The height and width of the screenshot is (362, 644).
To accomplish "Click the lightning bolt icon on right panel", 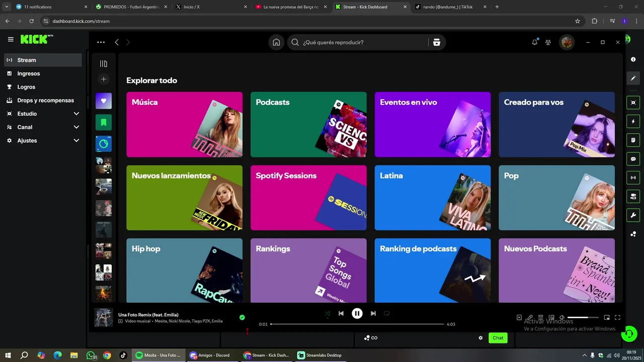I will [x=633, y=121].
